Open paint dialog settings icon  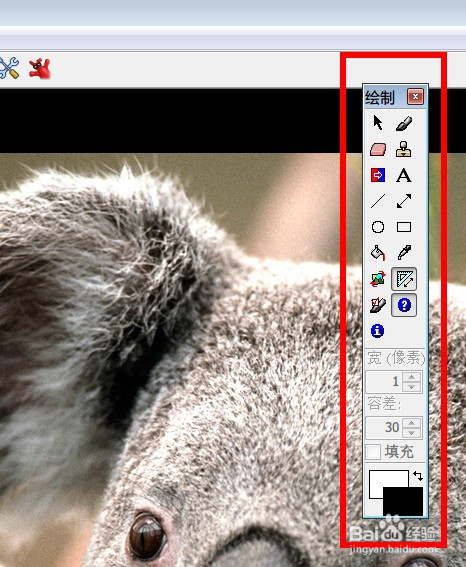(378, 305)
